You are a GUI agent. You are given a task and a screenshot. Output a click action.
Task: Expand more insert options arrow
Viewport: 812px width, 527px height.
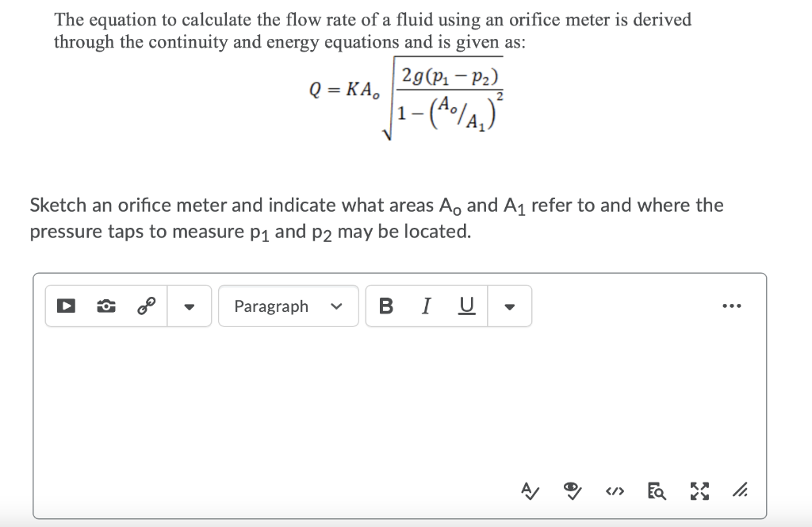tap(189, 306)
